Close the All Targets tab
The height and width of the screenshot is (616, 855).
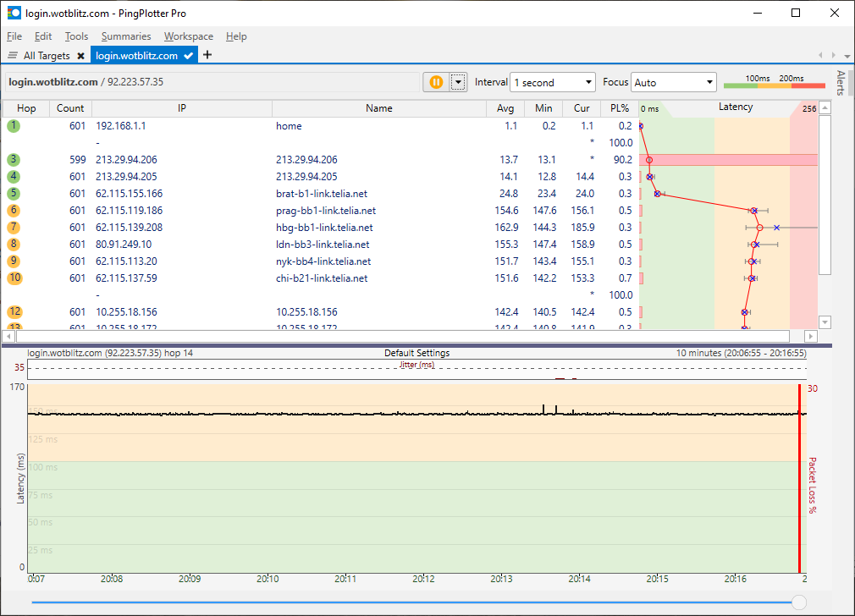[x=80, y=56]
